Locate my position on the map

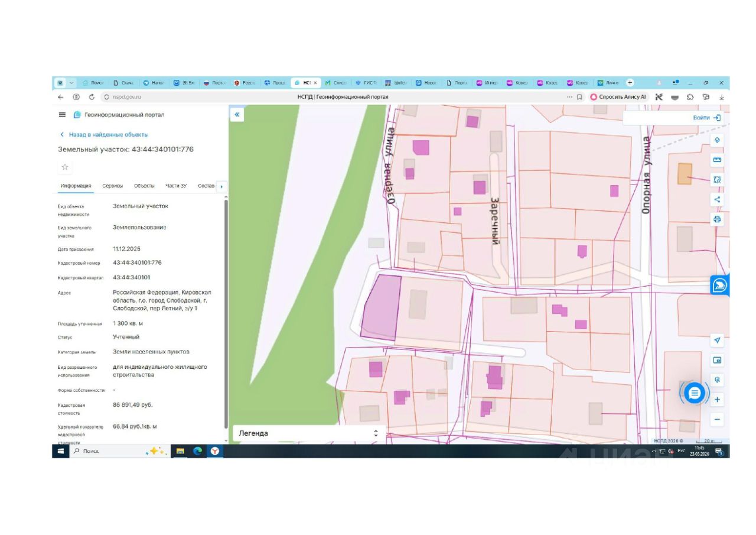(718, 341)
